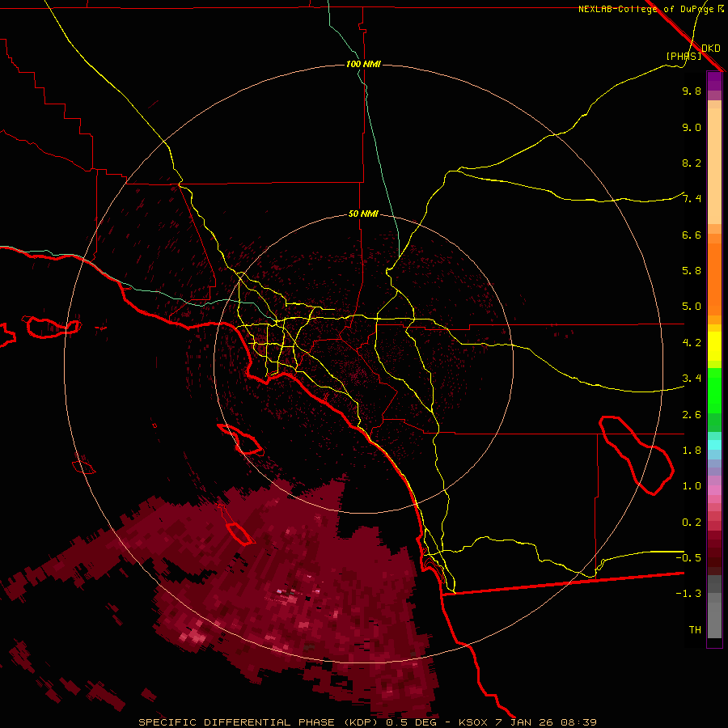Click the Specific Differential Phase (KDP) caption
This screenshot has height=728, width=728.
point(258,722)
